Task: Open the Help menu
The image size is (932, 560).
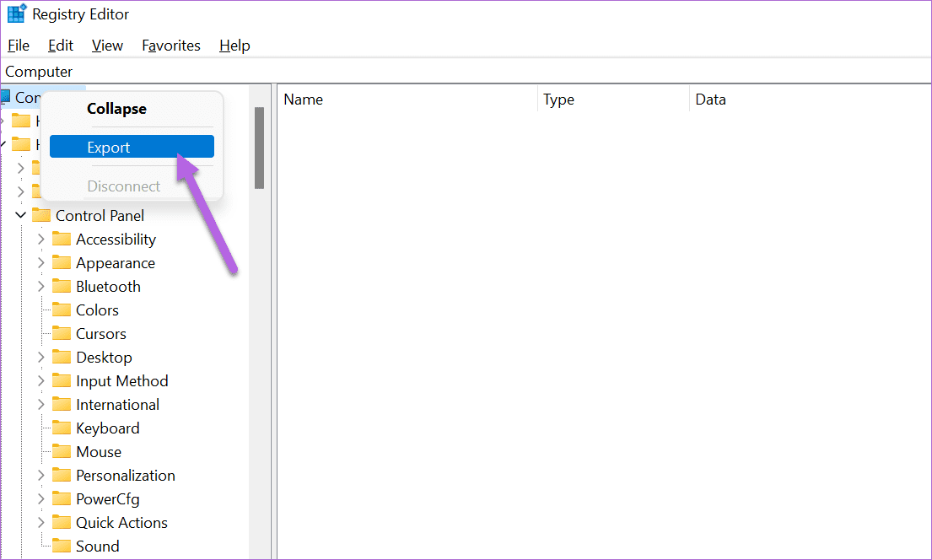Action: coord(234,46)
